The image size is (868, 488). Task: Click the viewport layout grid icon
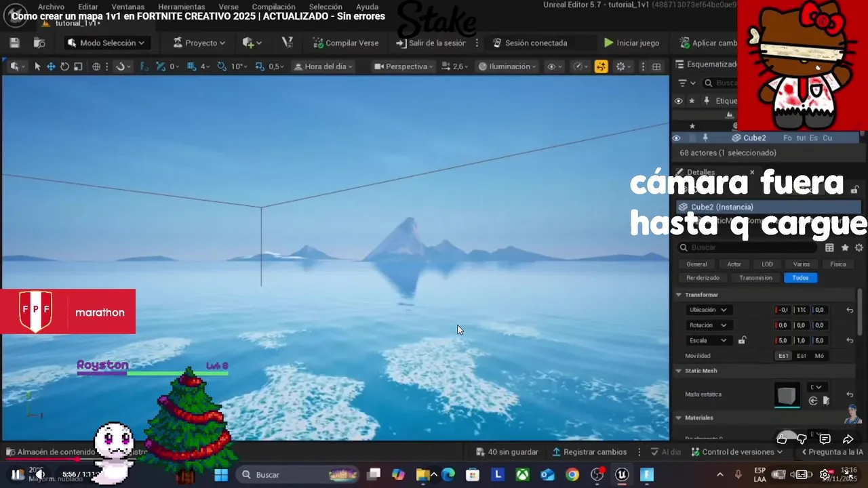click(x=656, y=66)
